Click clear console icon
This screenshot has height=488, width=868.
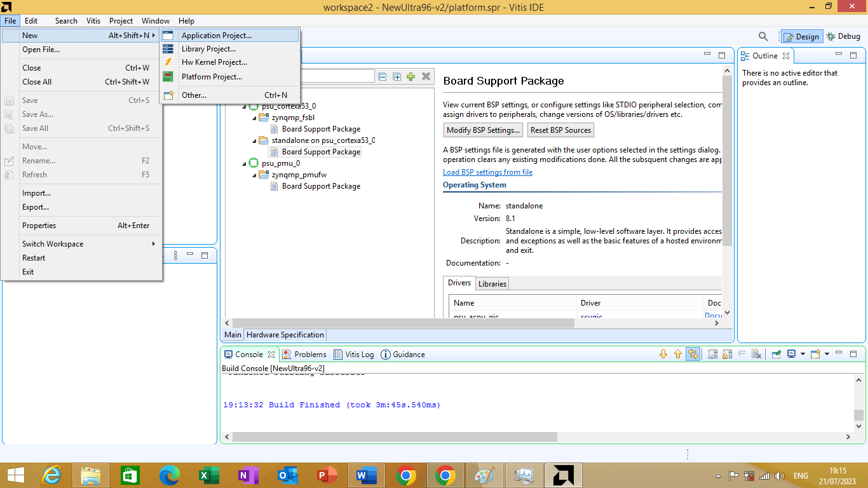[756, 355]
